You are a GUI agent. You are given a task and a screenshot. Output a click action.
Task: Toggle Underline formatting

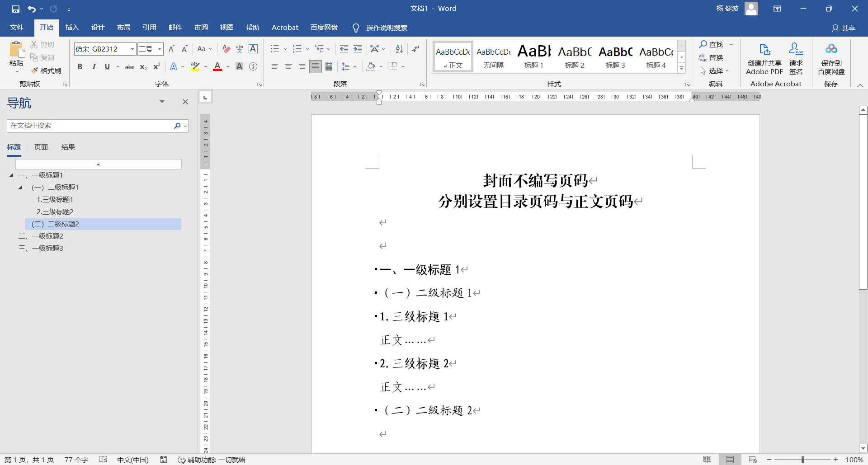coord(107,67)
